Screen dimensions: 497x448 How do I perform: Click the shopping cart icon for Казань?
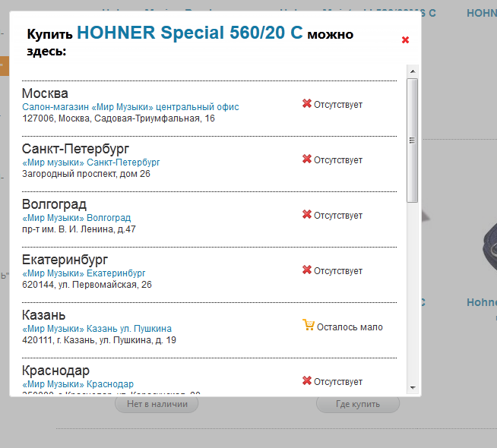[308, 326]
